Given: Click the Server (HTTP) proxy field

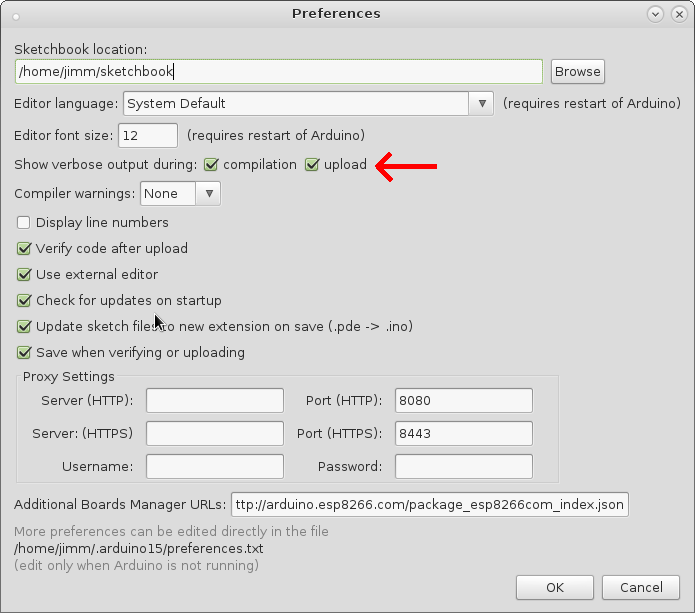Looking at the screenshot, I should (215, 401).
